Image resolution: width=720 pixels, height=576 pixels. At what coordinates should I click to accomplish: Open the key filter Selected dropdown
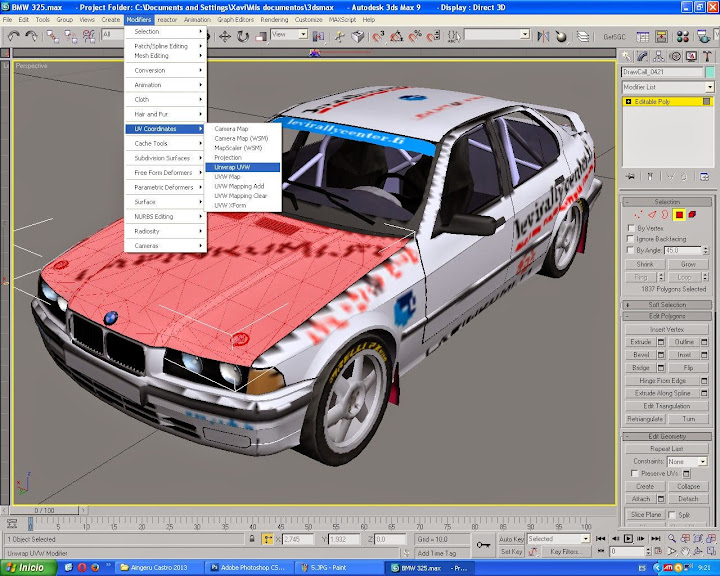(x=558, y=539)
